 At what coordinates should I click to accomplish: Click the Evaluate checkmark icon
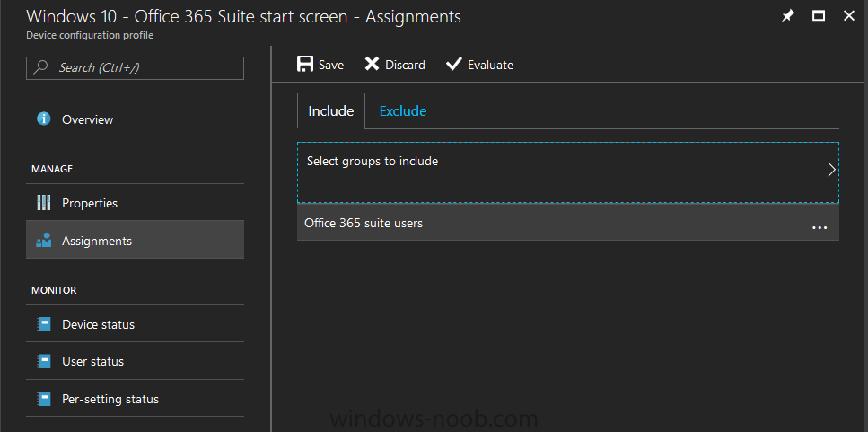click(x=454, y=65)
